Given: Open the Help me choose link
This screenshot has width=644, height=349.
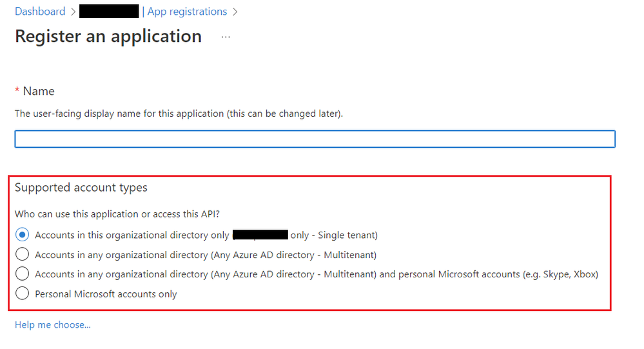Looking at the screenshot, I should click(53, 324).
